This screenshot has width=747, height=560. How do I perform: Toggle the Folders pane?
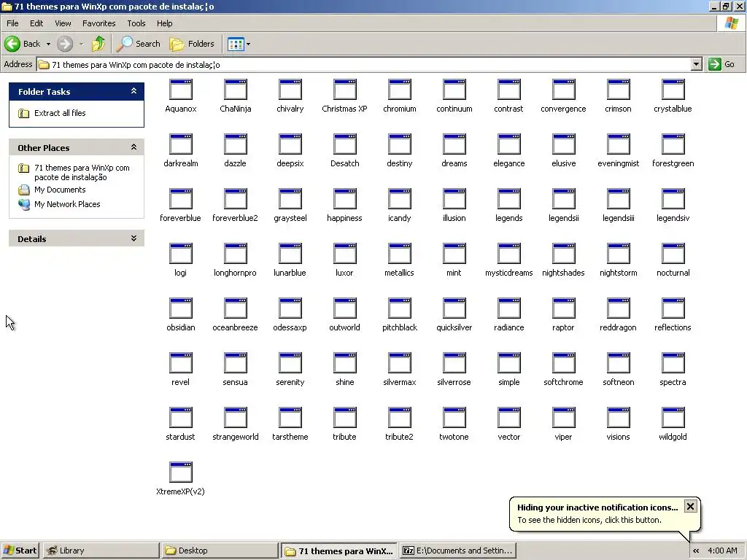[x=192, y=44]
